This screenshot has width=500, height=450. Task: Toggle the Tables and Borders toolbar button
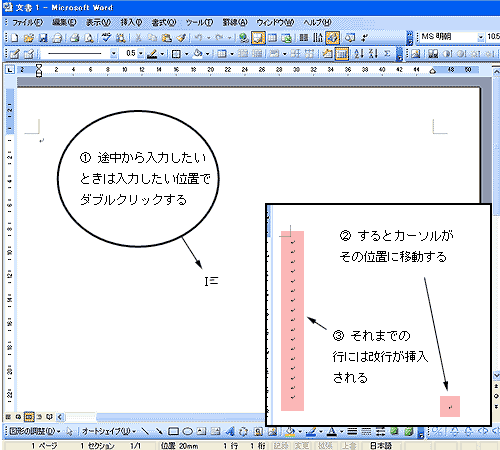[258, 38]
